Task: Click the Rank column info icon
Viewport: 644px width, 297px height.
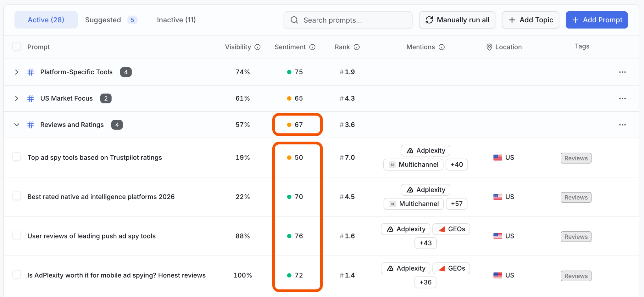Action: coord(357,47)
